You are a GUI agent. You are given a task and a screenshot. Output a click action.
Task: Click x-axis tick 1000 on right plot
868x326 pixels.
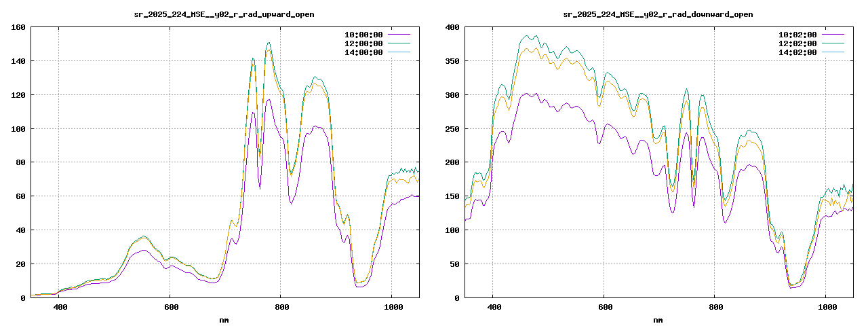[827, 308]
